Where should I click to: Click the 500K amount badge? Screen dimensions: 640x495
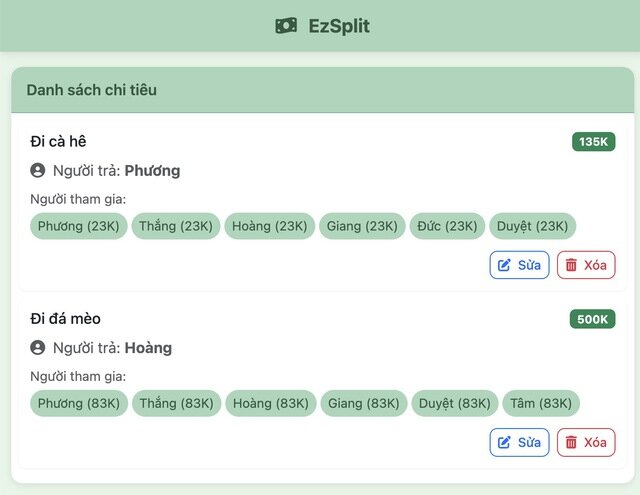click(593, 319)
